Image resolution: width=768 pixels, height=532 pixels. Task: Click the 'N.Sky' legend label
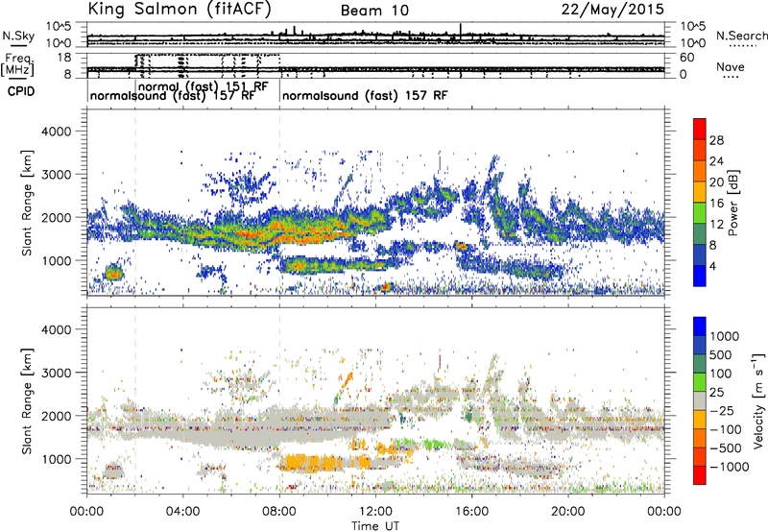click(x=18, y=36)
